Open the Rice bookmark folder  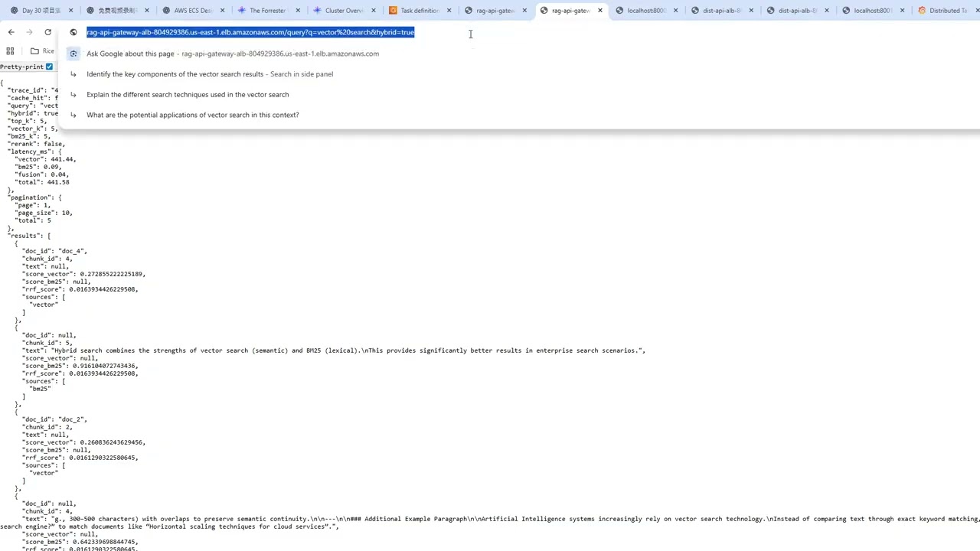tap(42, 51)
